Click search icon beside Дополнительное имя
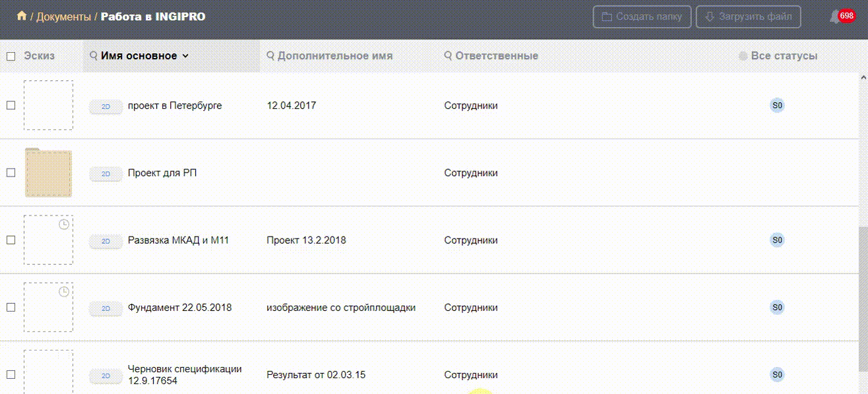The width and height of the screenshot is (868, 394). [270, 56]
